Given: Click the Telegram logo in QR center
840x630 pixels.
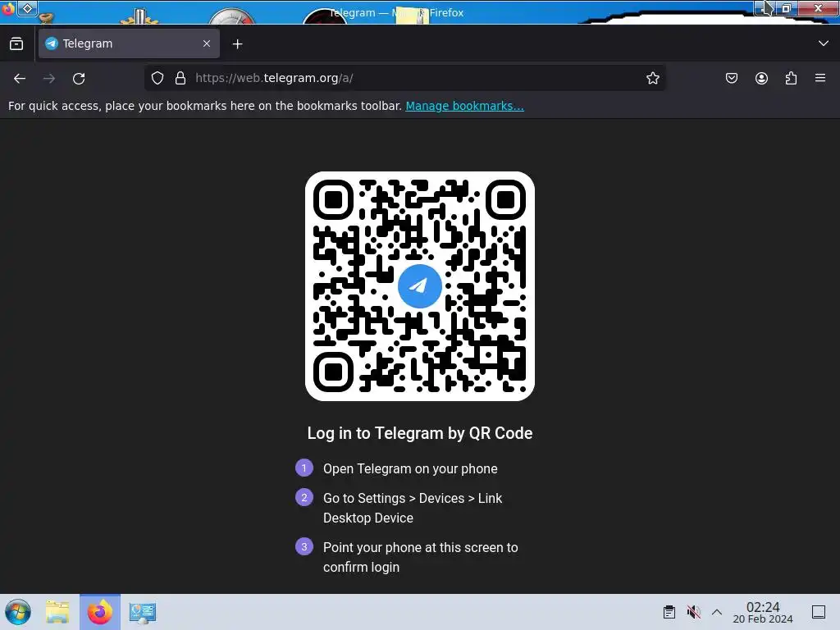Looking at the screenshot, I should (x=420, y=286).
